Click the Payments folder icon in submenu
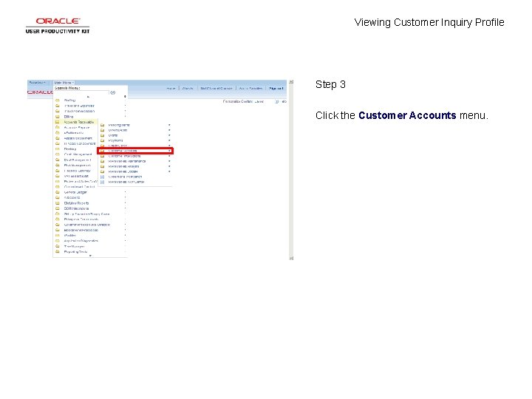The height and width of the screenshot is (399, 532). 102,140
